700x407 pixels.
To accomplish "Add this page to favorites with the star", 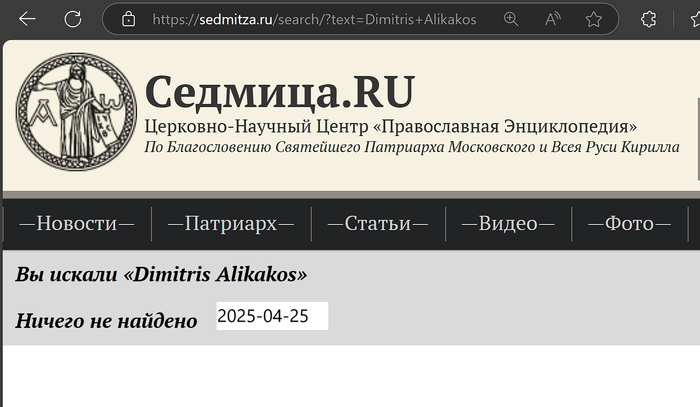I will click(x=594, y=19).
